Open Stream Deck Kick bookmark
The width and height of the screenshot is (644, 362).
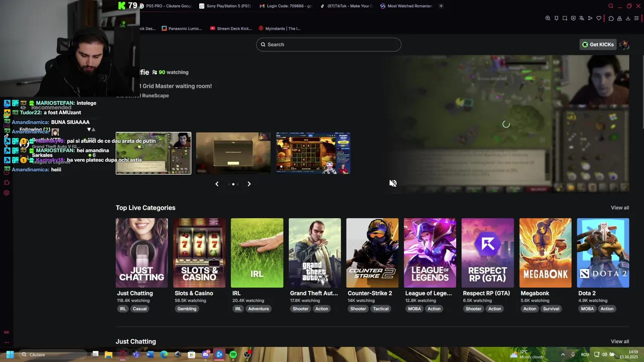[231, 29]
